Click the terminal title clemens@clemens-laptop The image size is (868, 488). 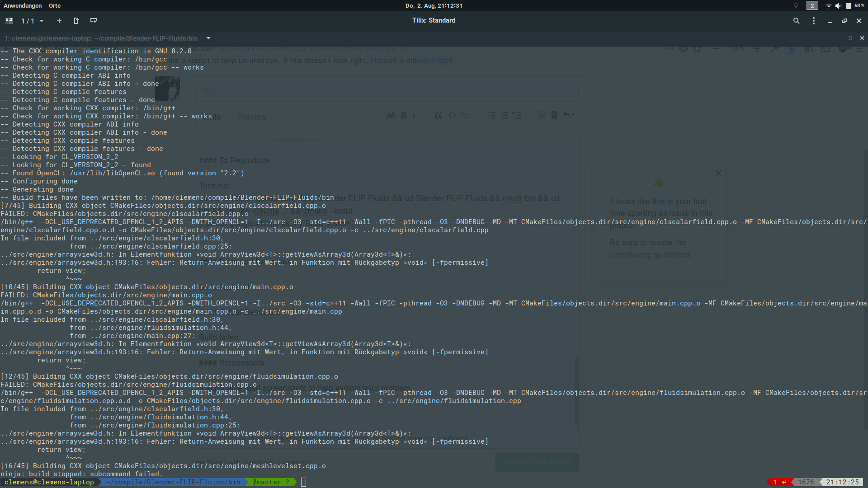click(101, 38)
